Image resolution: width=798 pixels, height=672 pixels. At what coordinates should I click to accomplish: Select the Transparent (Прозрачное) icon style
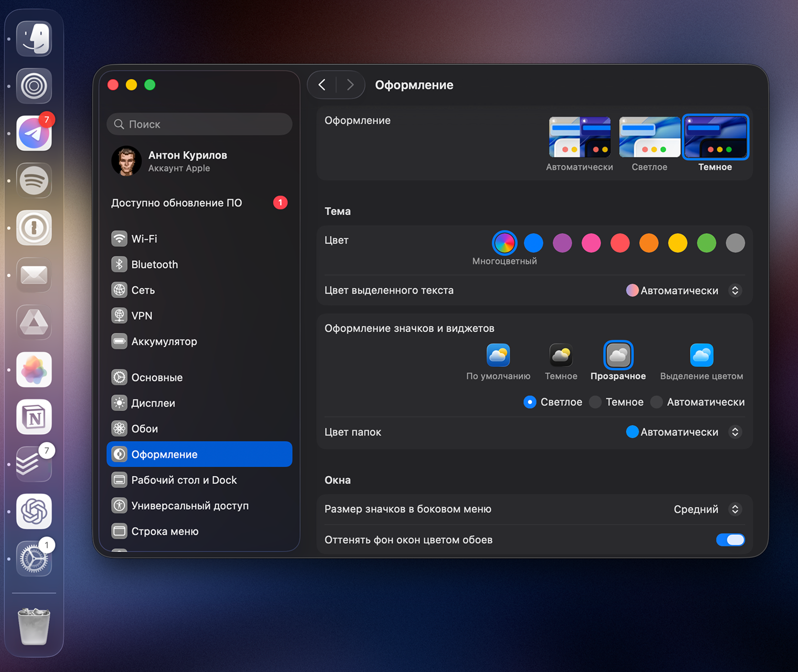point(618,356)
